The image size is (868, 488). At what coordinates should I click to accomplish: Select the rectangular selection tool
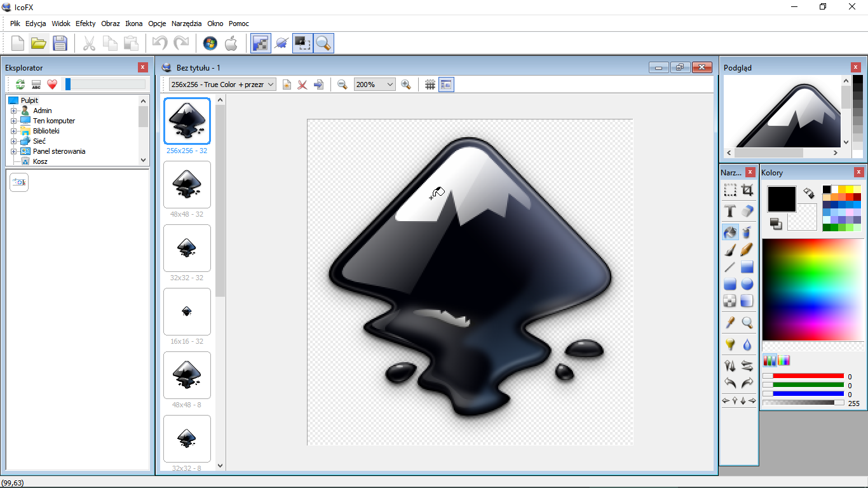(x=730, y=190)
